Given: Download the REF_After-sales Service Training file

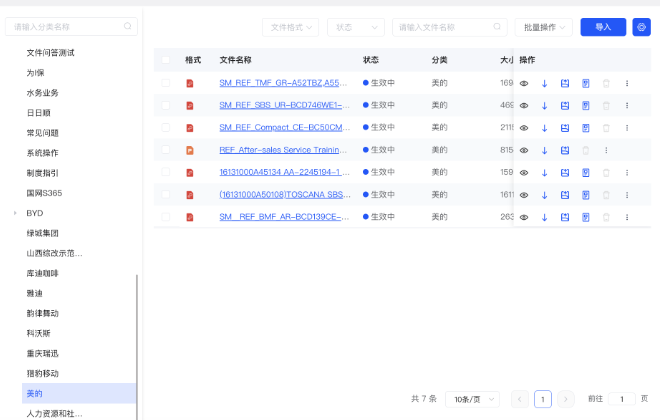Looking at the screenshot, I should point(544,150).
